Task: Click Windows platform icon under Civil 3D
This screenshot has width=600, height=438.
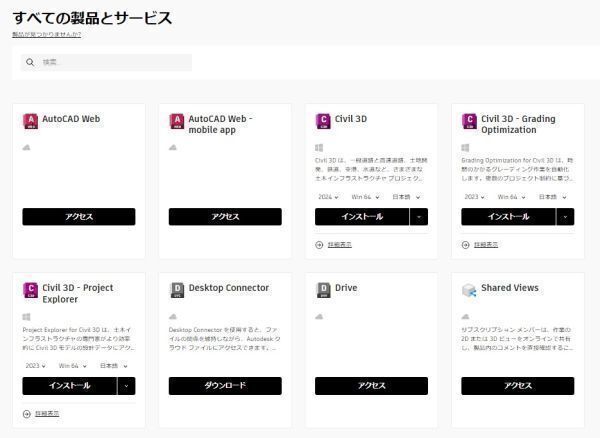Action: tap(319, 148)
